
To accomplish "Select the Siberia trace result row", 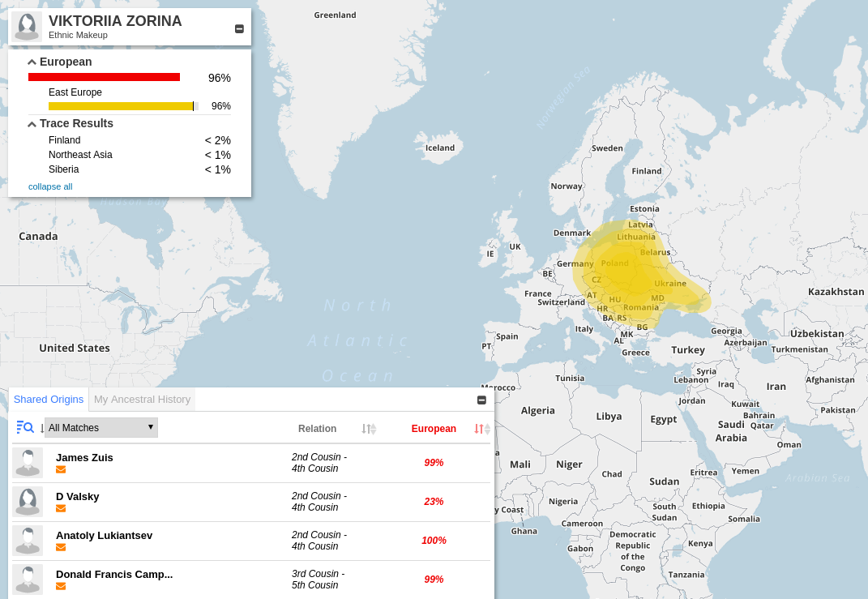I will 139,169.
